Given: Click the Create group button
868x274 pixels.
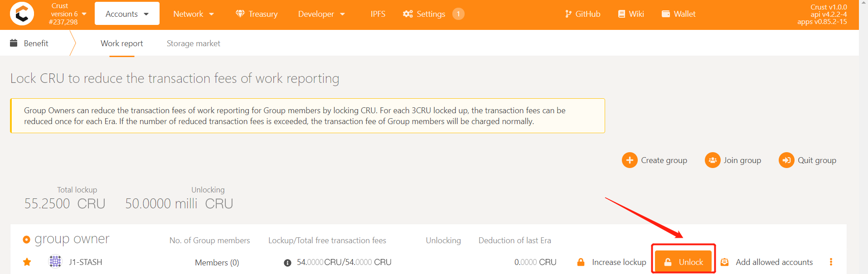Looking at the screenshot, I should coord(655,160).
